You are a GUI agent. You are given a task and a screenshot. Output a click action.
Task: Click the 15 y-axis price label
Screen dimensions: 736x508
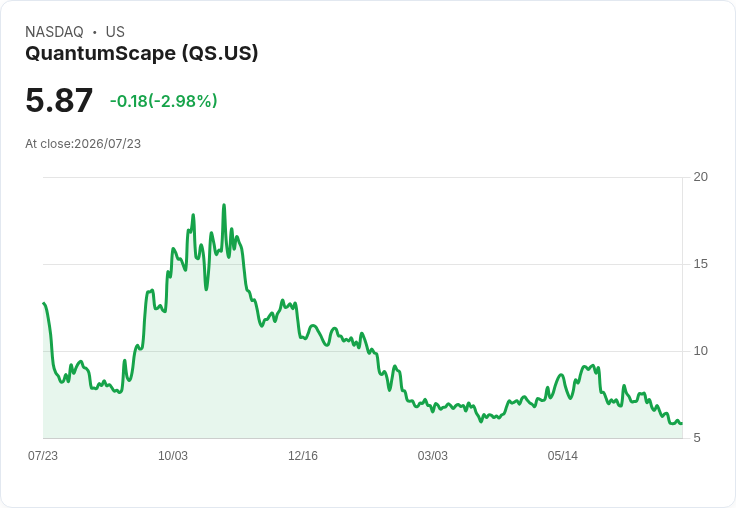(x=700, y=264)
